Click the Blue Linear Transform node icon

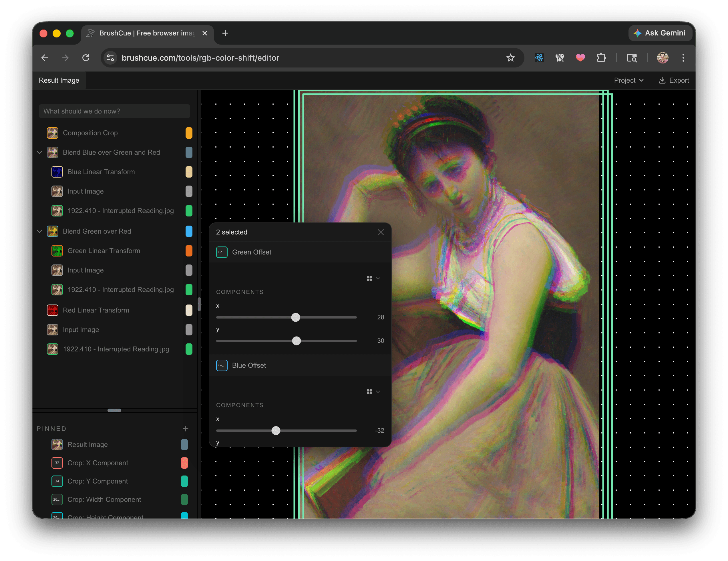click(x=57, y=172)
